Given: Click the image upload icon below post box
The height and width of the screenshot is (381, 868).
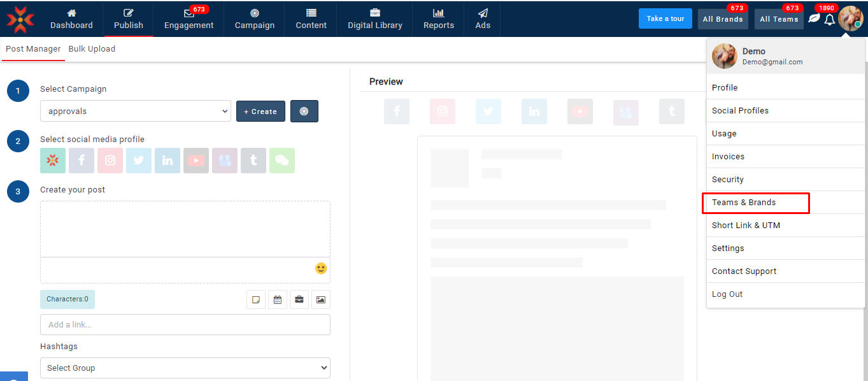Looking at the screenshot, I should (x=321, y=299).
